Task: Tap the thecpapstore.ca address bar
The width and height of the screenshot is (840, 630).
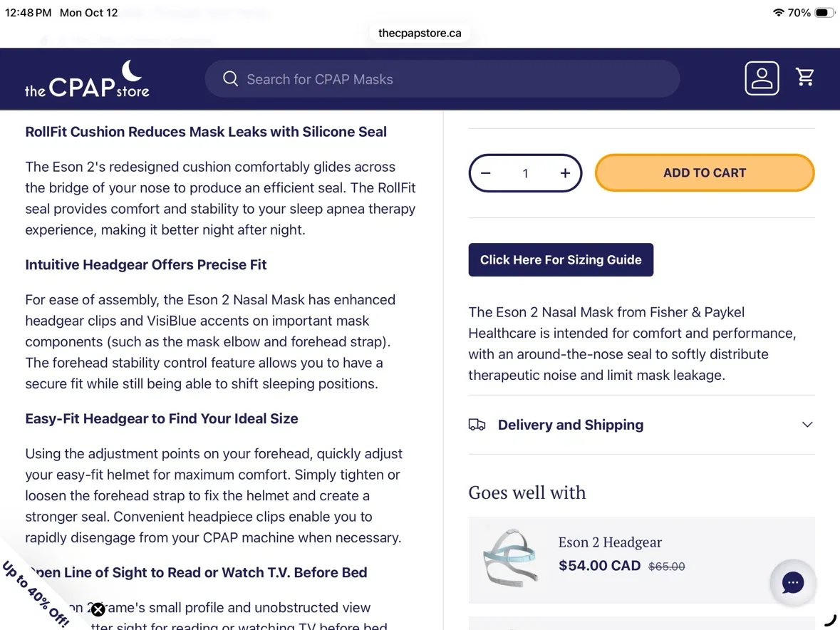Action: (420, 33)
